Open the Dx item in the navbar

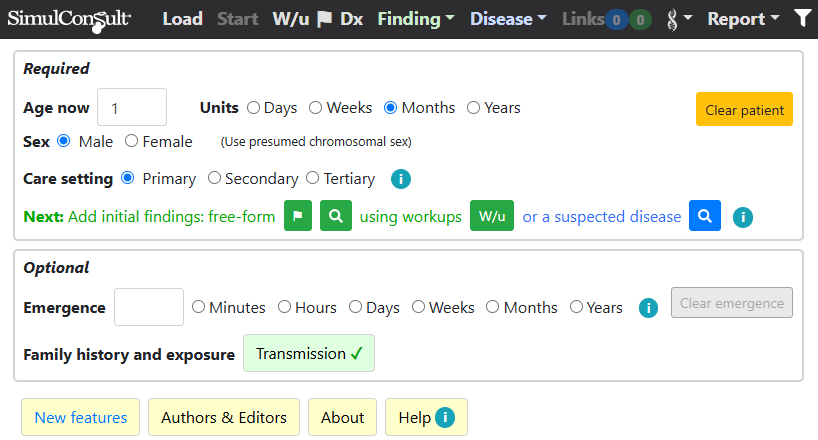click(x=351, y=19)
